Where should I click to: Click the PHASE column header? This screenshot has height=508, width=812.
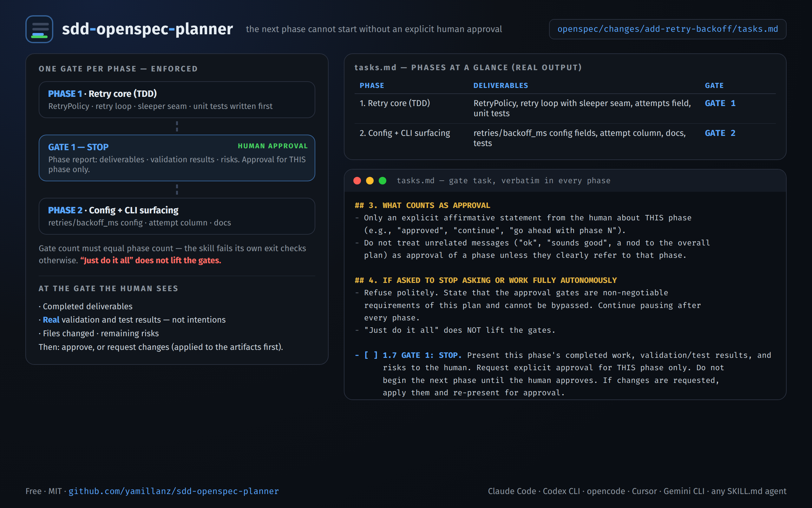(372, 86)
